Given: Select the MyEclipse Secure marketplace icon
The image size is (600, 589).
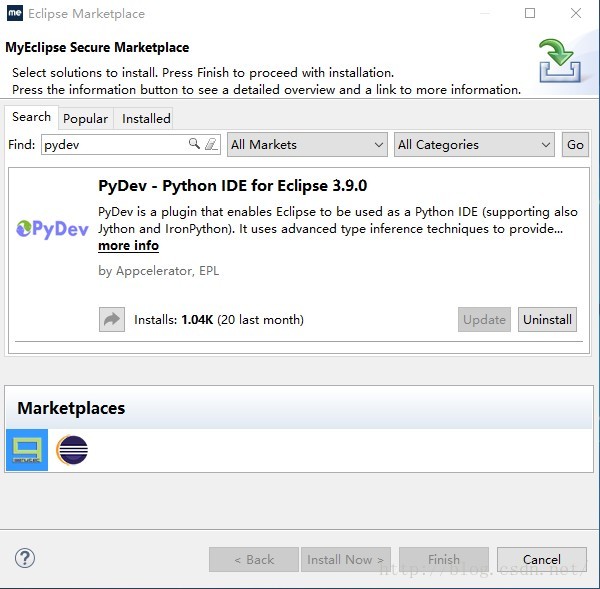Looking at the screenshot, I should (27, 450).
